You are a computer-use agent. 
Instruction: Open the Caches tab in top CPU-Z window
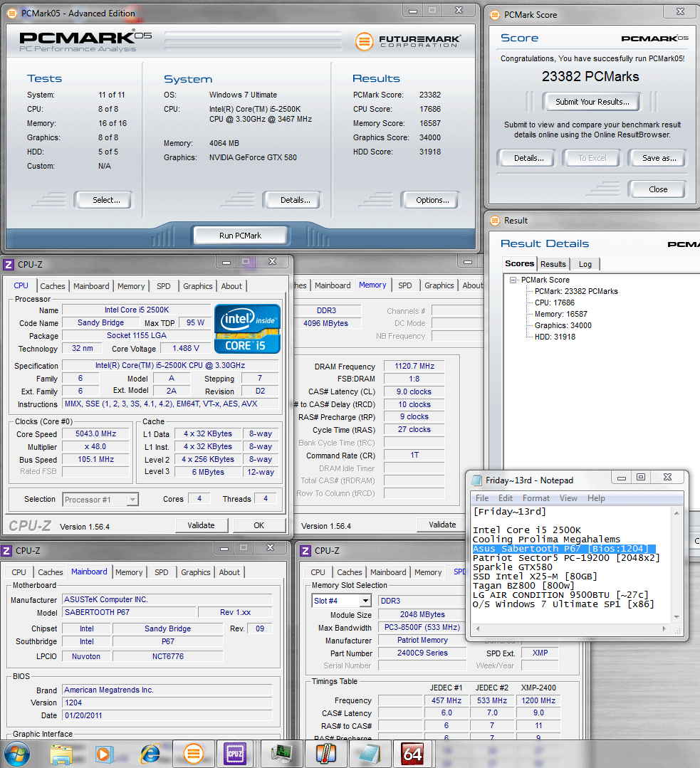click(x=53, y=286)
